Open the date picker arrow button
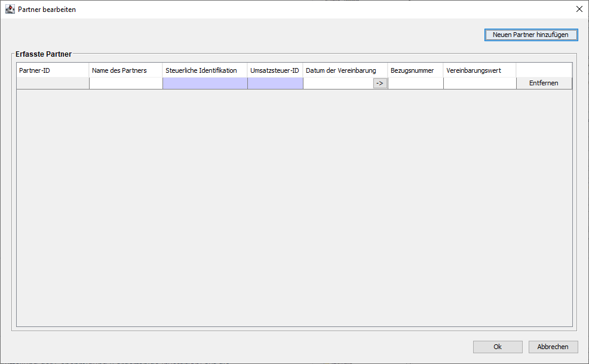 point(380,84)
